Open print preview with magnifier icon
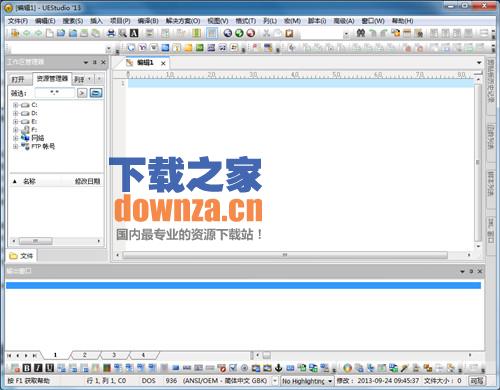Image resolution: width=500 pixels, height=390 pixels. pos(122,33)
